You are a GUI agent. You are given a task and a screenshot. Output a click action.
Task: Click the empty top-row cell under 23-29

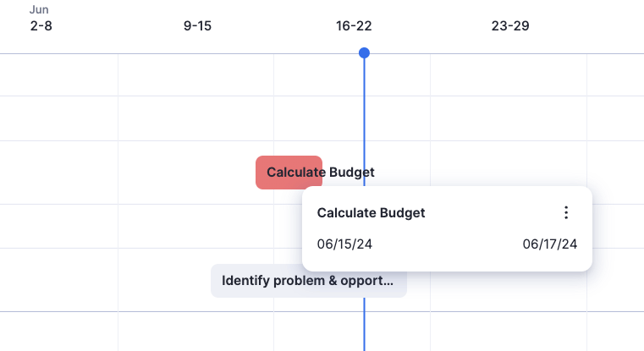508,74
